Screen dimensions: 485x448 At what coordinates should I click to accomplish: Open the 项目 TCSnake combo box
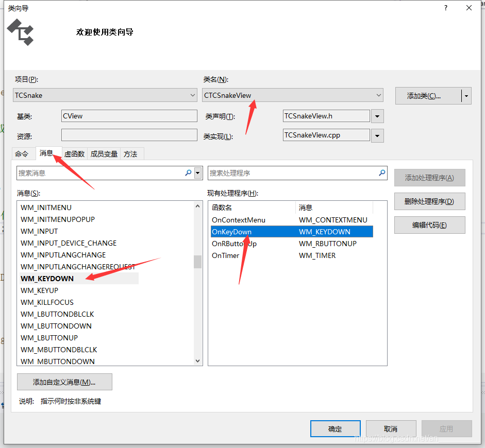105,95
